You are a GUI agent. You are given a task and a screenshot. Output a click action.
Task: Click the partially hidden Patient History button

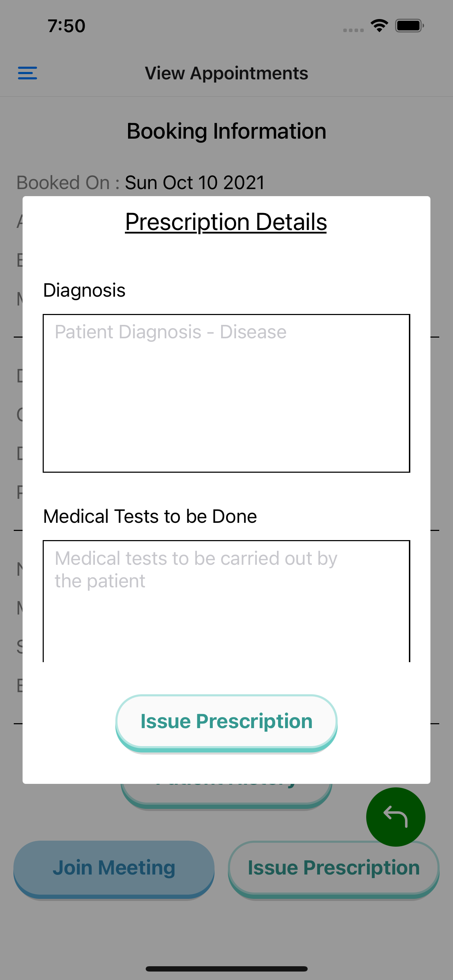pyautogui.click(x=226, y=794)
